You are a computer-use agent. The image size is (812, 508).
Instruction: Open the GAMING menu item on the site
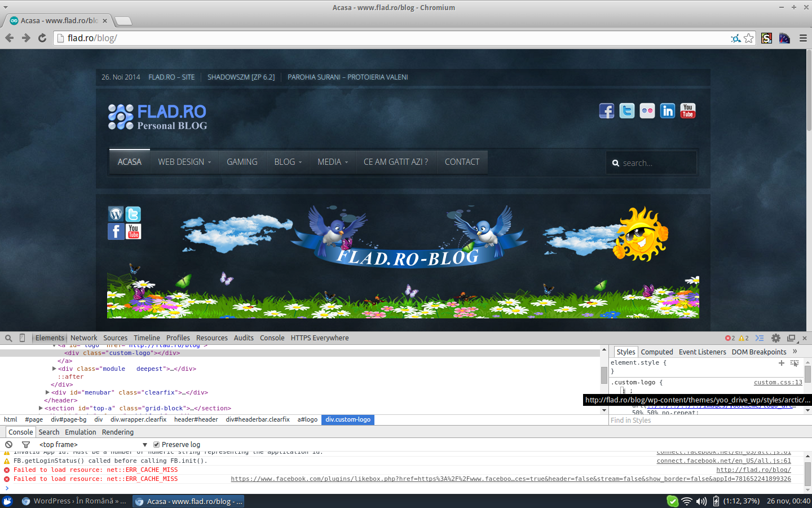click(x=242, y=162)
